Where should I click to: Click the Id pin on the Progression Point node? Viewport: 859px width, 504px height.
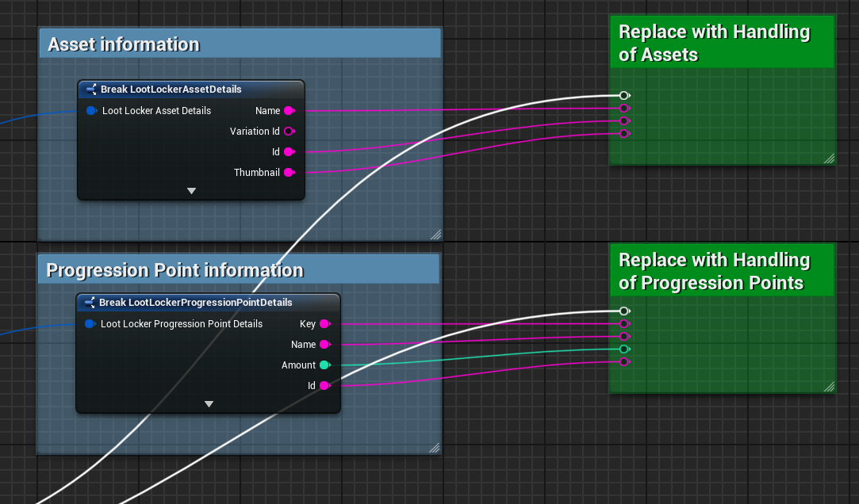pyautogui.click(x=324, y=386)
